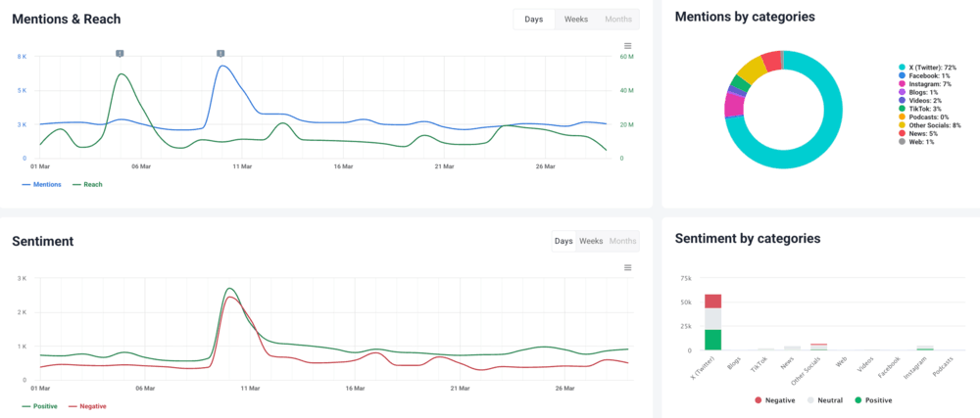The width and height of the screenshot is (980, 418).
Task: Open the Mentions & Reach chart hamburger menu
Action: pyautogui.click(x=628, y=46)
